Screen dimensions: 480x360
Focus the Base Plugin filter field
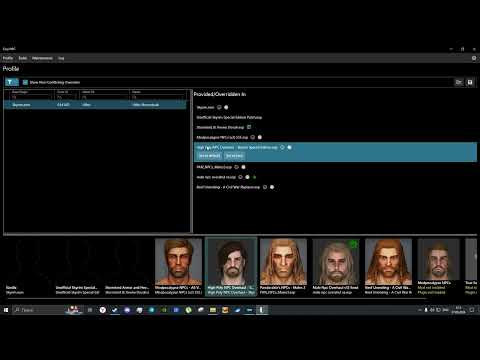click(32, 97)
